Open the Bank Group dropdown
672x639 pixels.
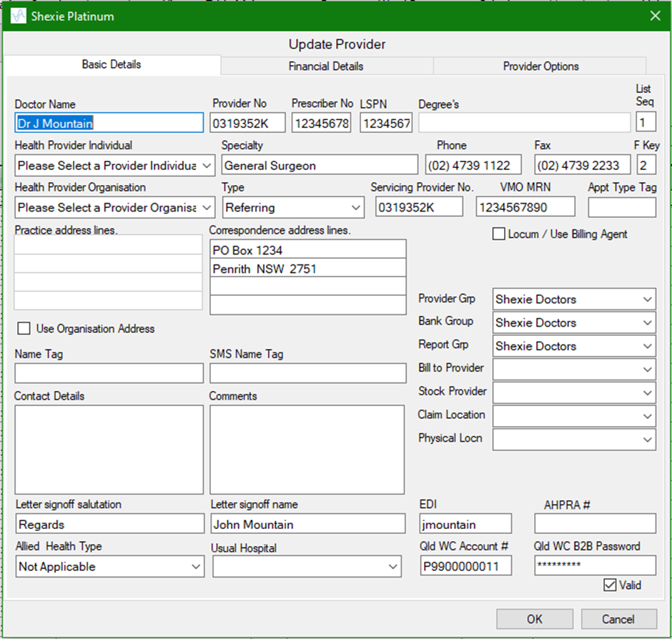click(648, 322)
